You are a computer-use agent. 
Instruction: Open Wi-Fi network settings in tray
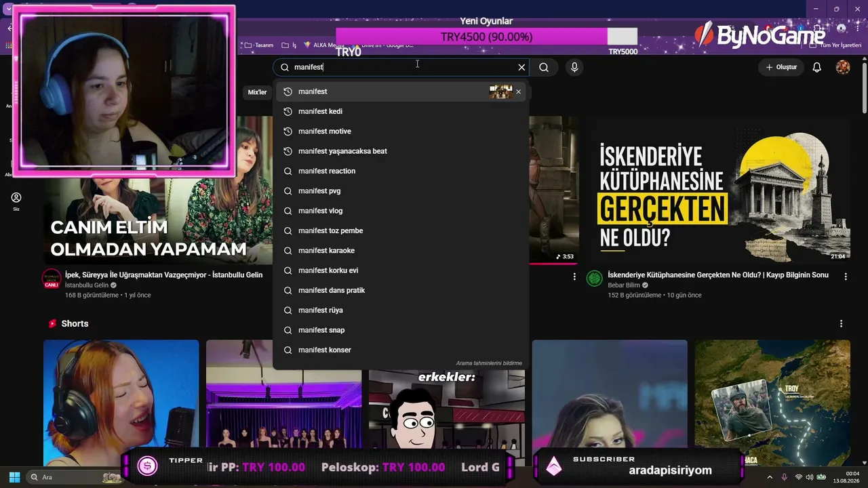click(x=798, y=477)
